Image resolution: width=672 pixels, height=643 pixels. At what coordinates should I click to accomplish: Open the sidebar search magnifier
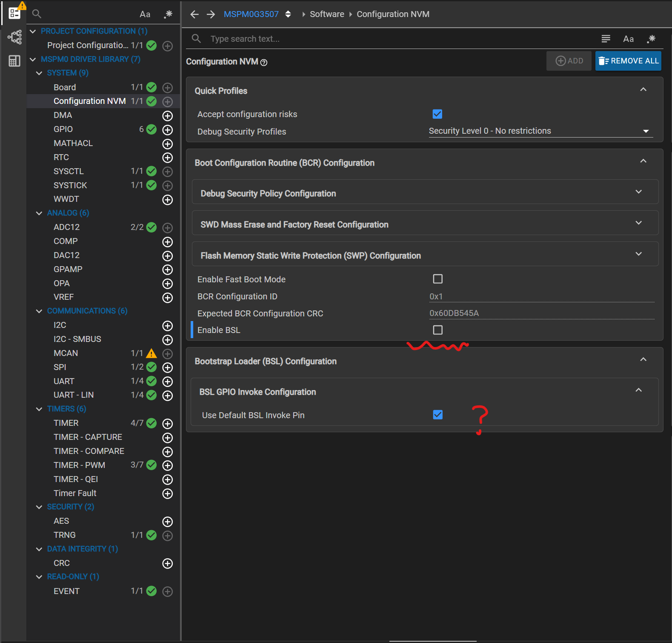[37, 14]
